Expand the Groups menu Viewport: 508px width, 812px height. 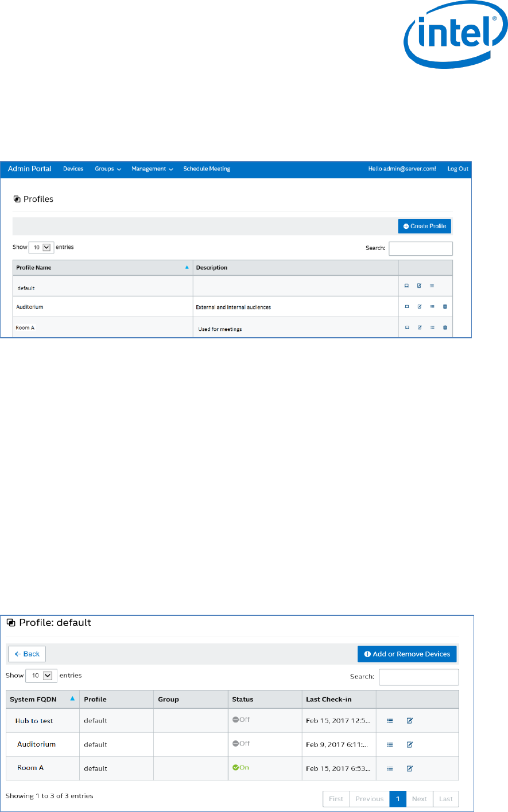click(108, 169)
